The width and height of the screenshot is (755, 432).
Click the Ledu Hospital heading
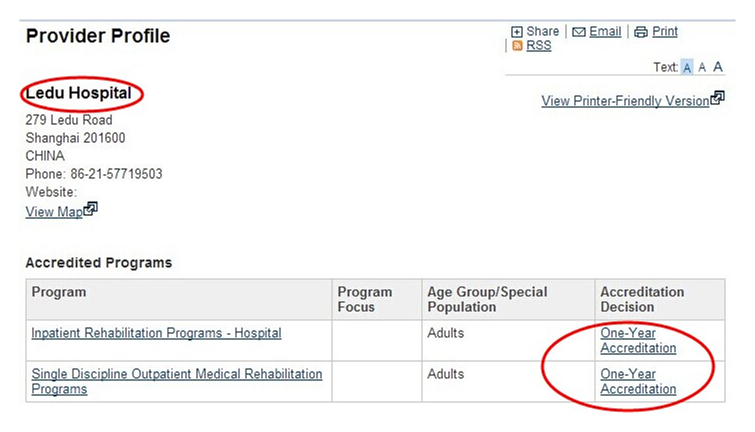(78, 95)
